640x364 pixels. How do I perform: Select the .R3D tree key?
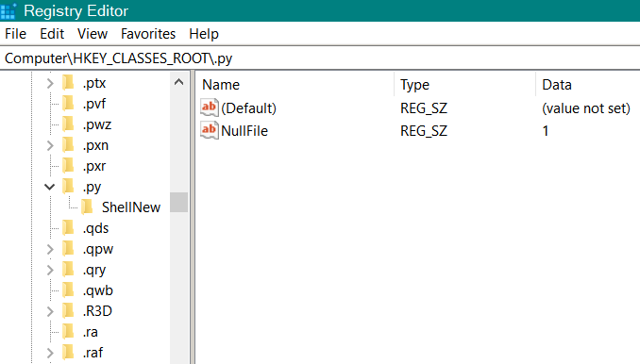97,311
